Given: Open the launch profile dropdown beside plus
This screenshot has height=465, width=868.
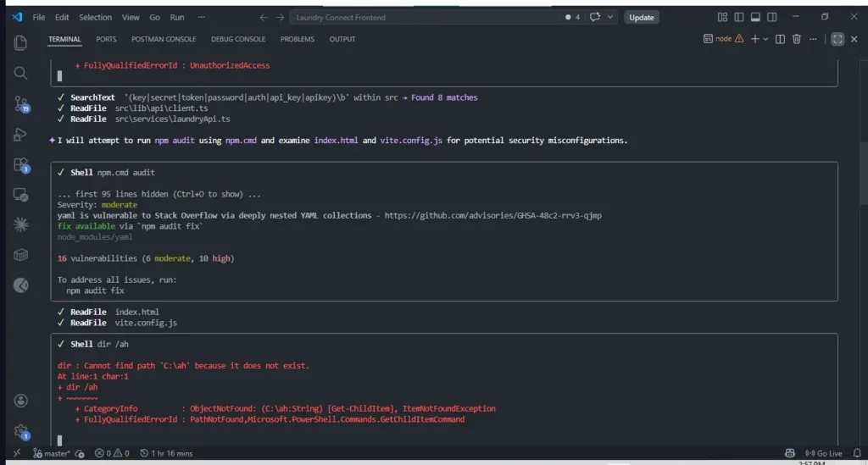Looking at the screenshot, I should (x=765, y=39).
